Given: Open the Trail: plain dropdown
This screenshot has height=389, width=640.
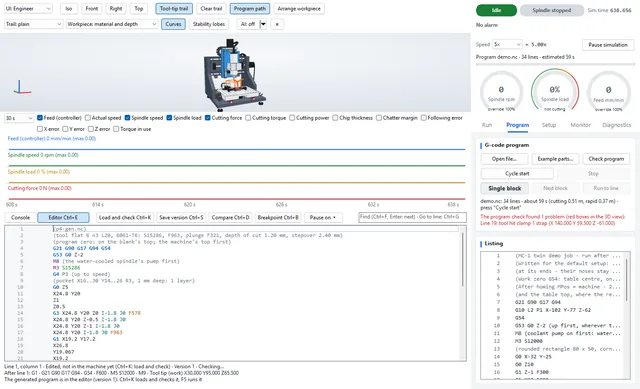Looking at the screenshot, I should click(x=33, y=24).
